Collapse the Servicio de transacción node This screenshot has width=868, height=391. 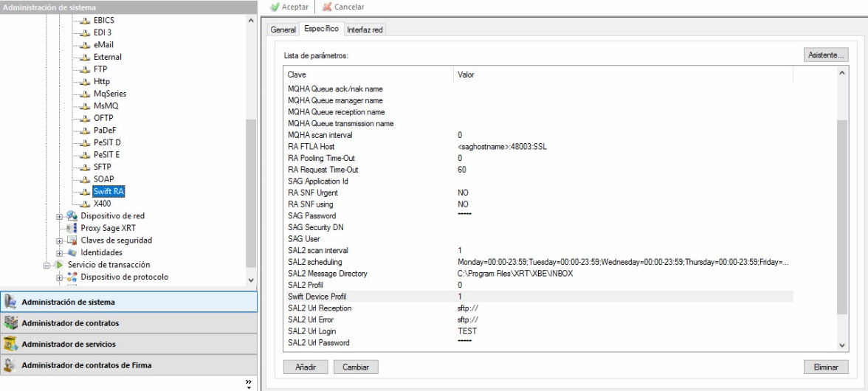pos(47,265)
